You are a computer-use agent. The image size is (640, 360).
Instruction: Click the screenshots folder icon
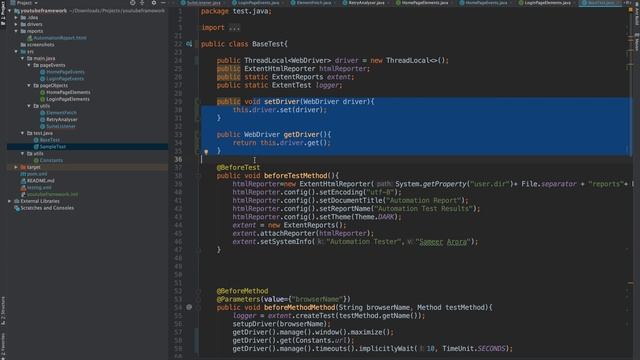coord(23,44)
